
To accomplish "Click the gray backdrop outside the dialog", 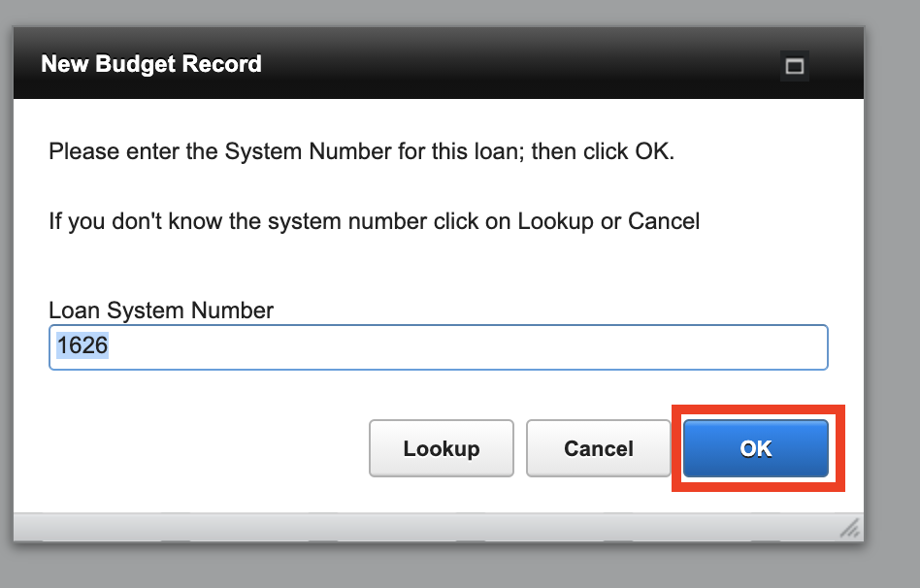I will coord(891,291).
